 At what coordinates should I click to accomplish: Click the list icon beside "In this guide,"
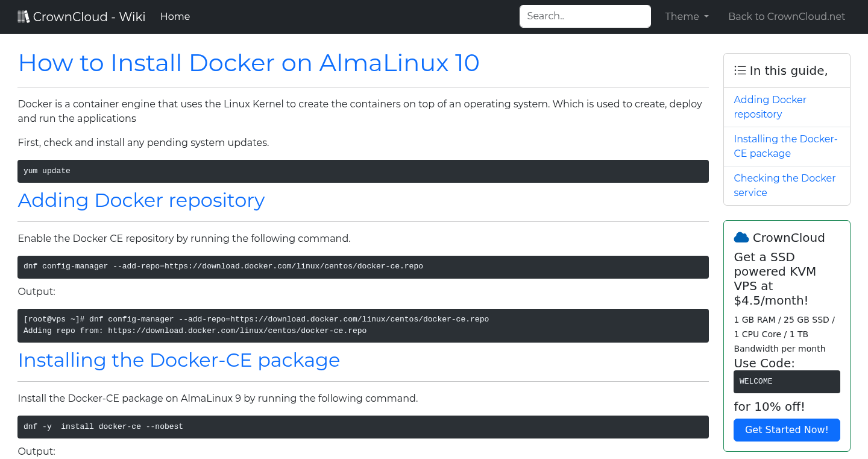tap(740, 70)
